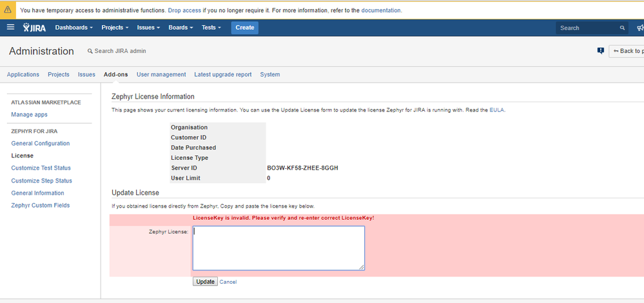
Task: Click the warning triangle icon in banner
Action: click(x=8, y=10)
